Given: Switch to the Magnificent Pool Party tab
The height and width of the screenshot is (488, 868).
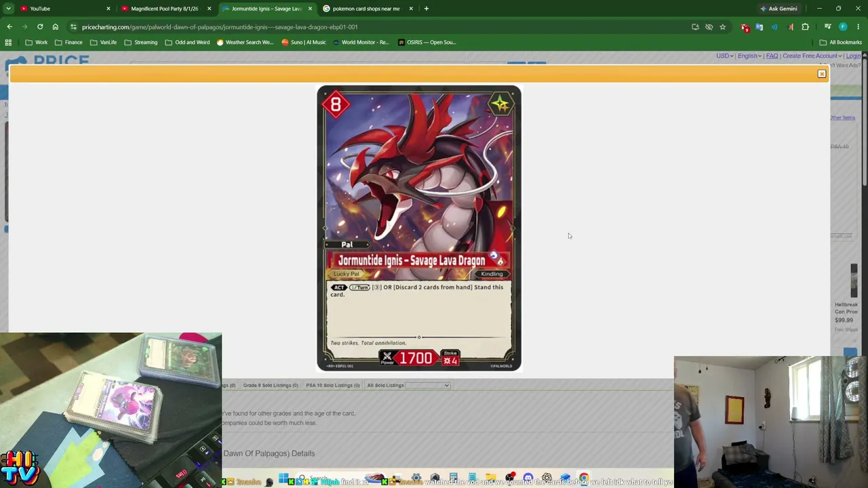Looking at the screenshot, I should coord(166,9).
